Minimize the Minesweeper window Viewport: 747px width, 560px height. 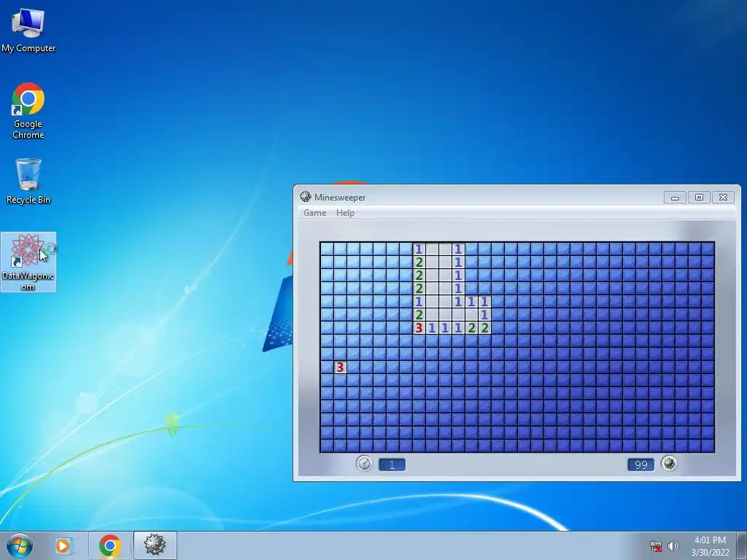(675, 197)
